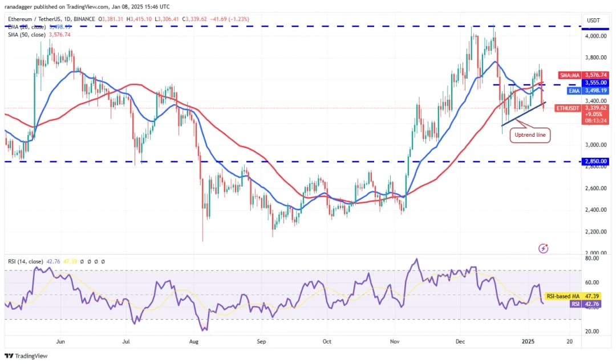The width and height of the screenshot is (616, 364).
Task: Select the 2,850.00 support level price tag
Action: pos(594,162)
